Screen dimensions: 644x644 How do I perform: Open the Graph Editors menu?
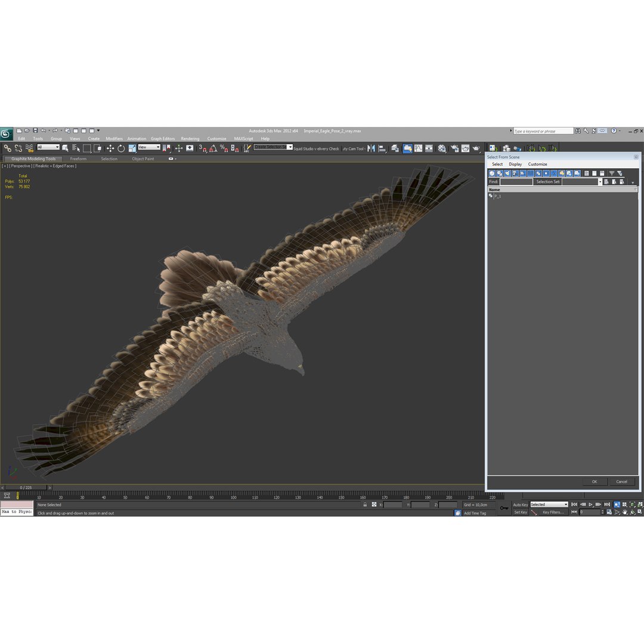163,138
